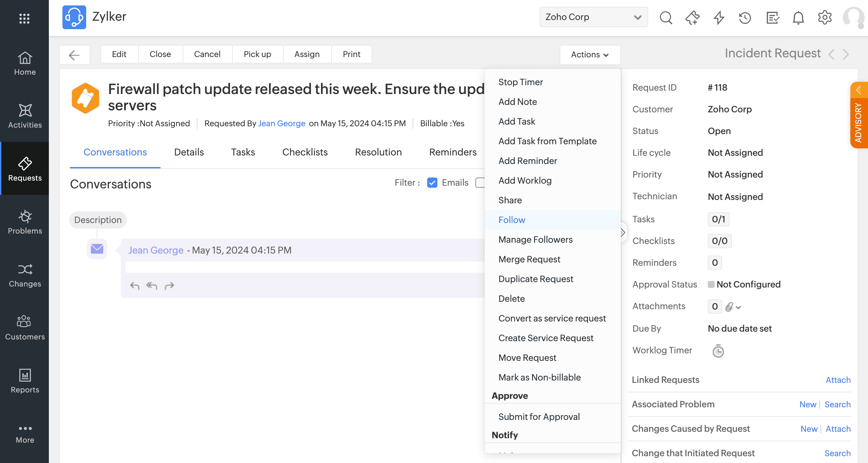The width and height of the screenshot is (868, 463).
Task: Click the Pick up button
Action: click(x=257, y=54)
